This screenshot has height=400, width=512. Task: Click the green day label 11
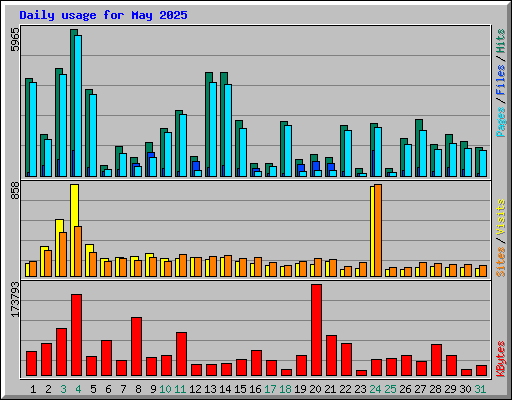pyautogui.click(x=180, y=389)
